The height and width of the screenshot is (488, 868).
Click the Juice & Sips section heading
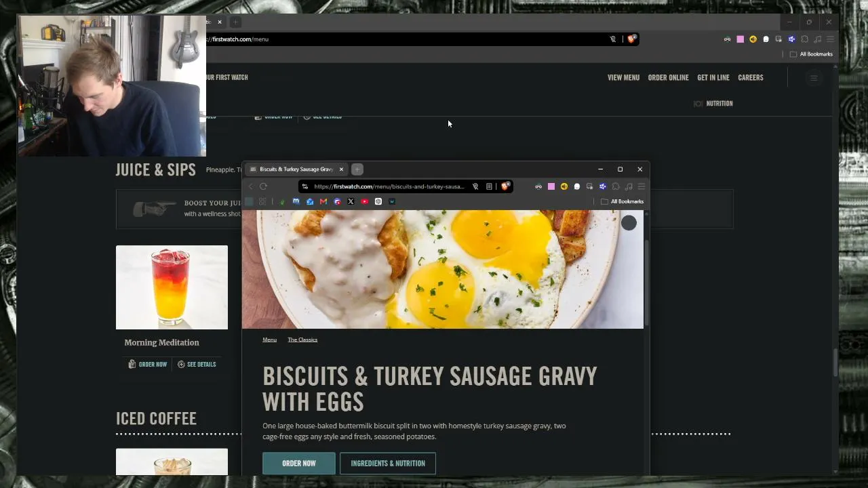point(155,170)
